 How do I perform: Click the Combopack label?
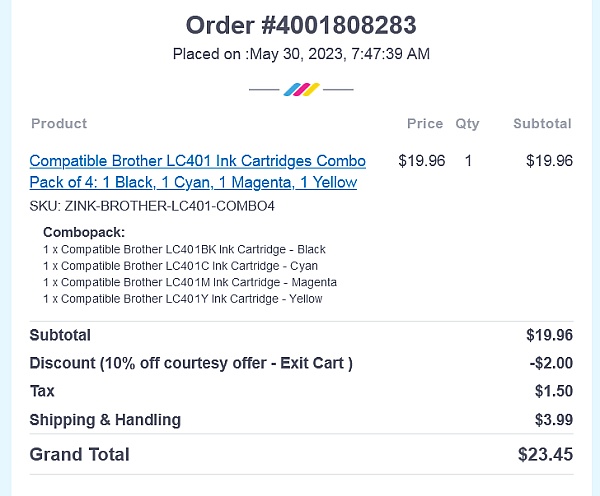tap(84, 232)
